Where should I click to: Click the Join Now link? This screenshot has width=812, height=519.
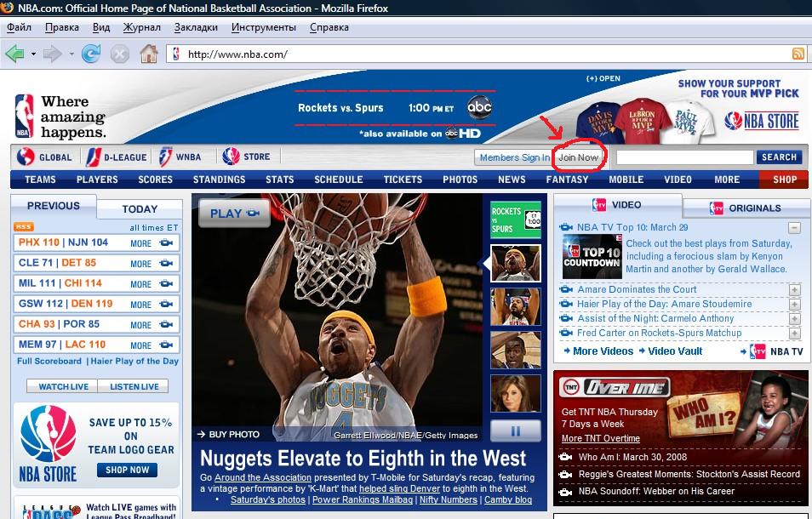click(x=579, y=157)
